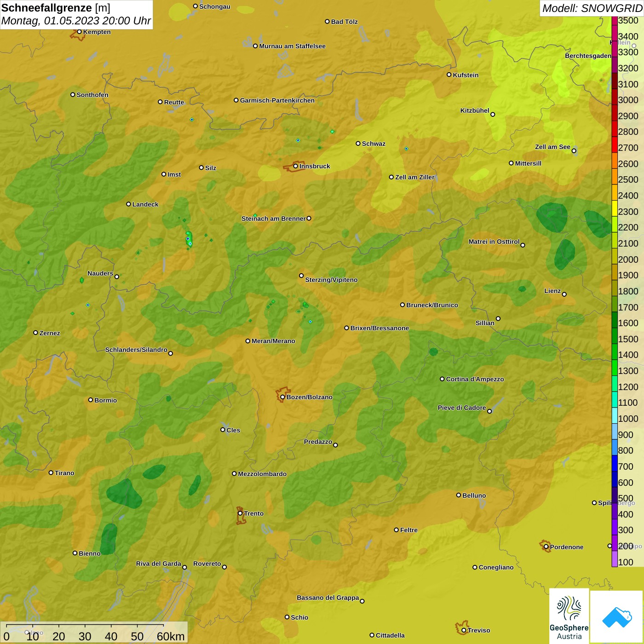The height and width of the screenshot is (644, 644).
Task: Click the Tirano location dot
Action: 51,472
